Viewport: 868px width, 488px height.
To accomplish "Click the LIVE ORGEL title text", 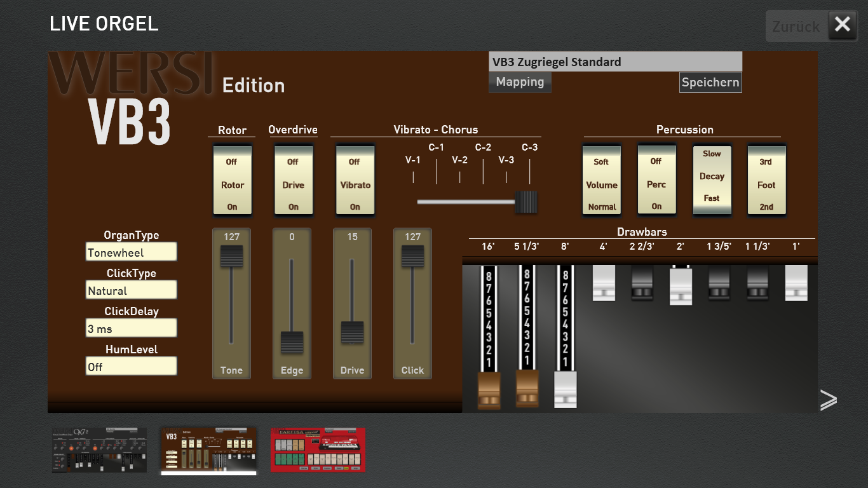I will (x=104, y=24).
